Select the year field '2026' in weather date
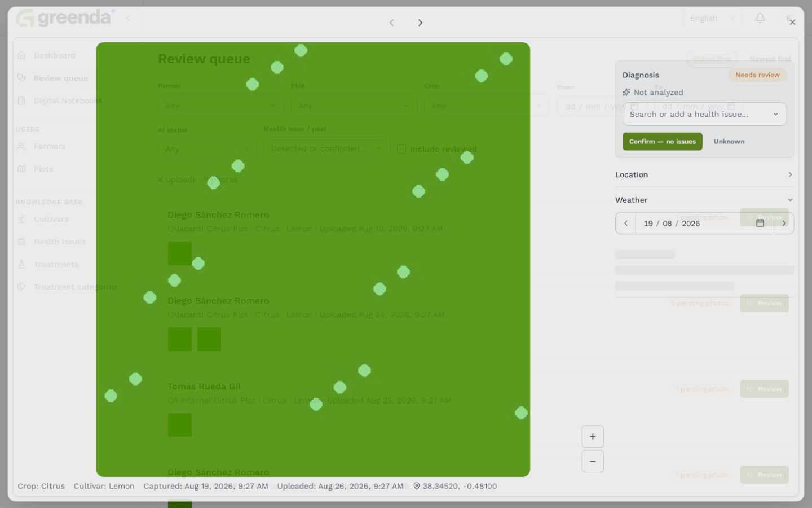The image size is (812, 508). 691,224
